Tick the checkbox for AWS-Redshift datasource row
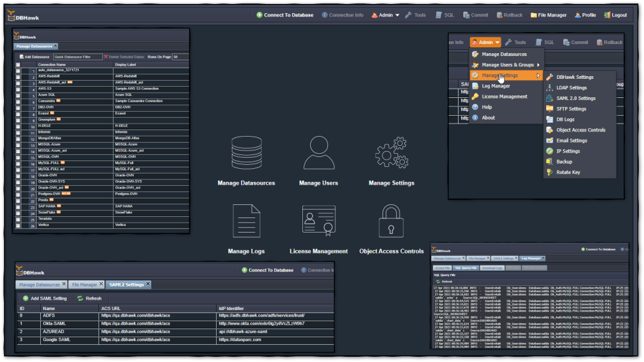The image size is (644, 362). [x=18, y=77]
